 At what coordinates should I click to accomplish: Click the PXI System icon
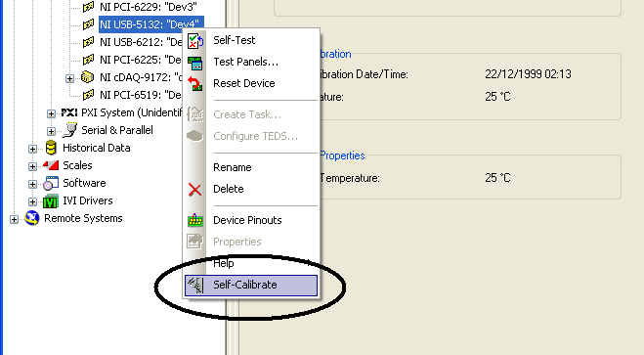(69, 112)
